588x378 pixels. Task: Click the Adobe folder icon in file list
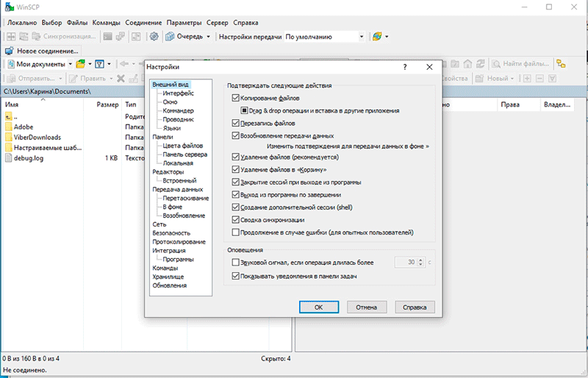pos(9,126)
